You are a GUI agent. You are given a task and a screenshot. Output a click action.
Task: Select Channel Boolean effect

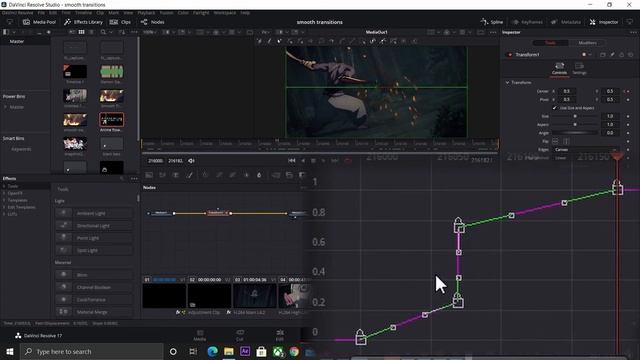[x=94, y=287]
